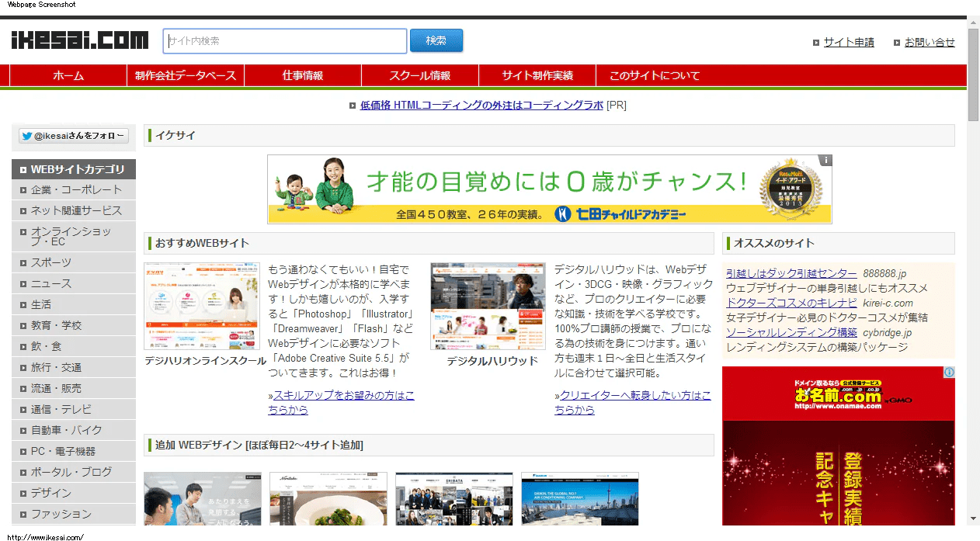Screen dimensions: 980x541
Task: Select ポータル・ブログ category
Action: pyautogui.click(x=74, y=472)
